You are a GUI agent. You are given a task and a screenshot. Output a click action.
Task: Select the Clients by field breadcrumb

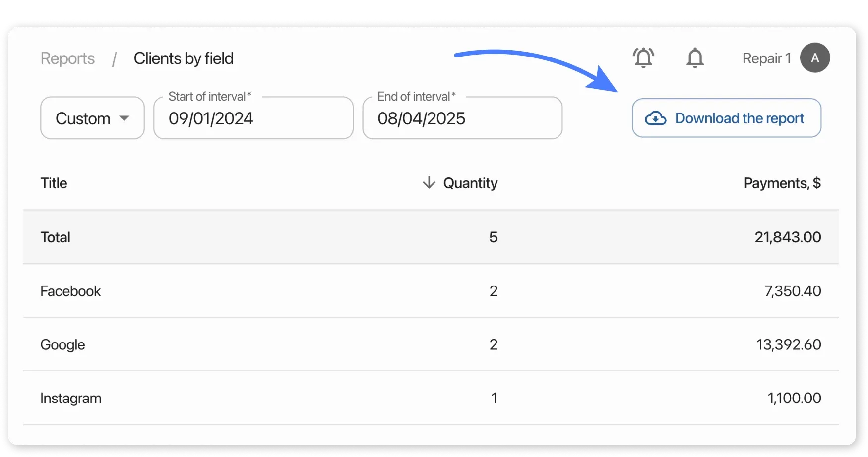pos(183,58)
